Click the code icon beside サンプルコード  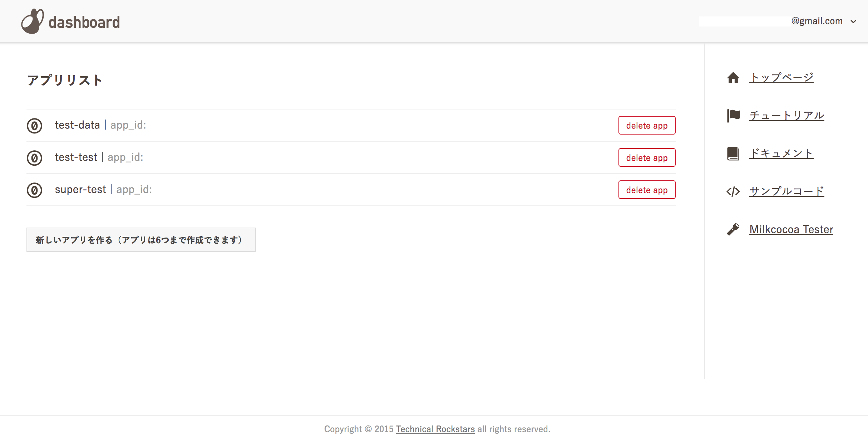tap(733, 191)
